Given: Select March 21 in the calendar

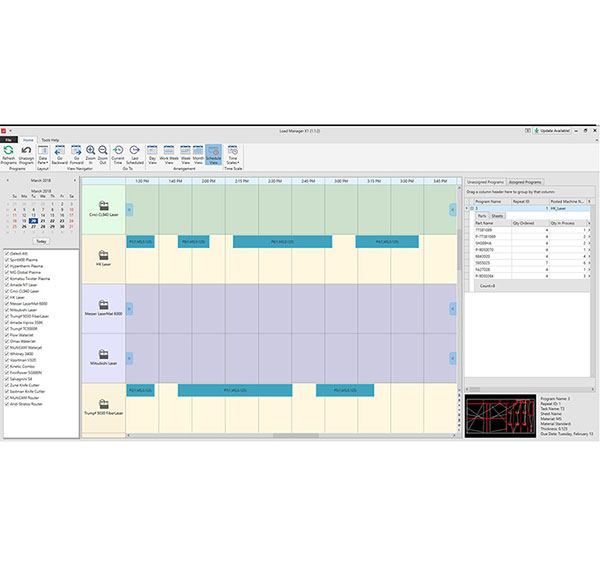Looking at the screenshot, I should click(43, 221).
